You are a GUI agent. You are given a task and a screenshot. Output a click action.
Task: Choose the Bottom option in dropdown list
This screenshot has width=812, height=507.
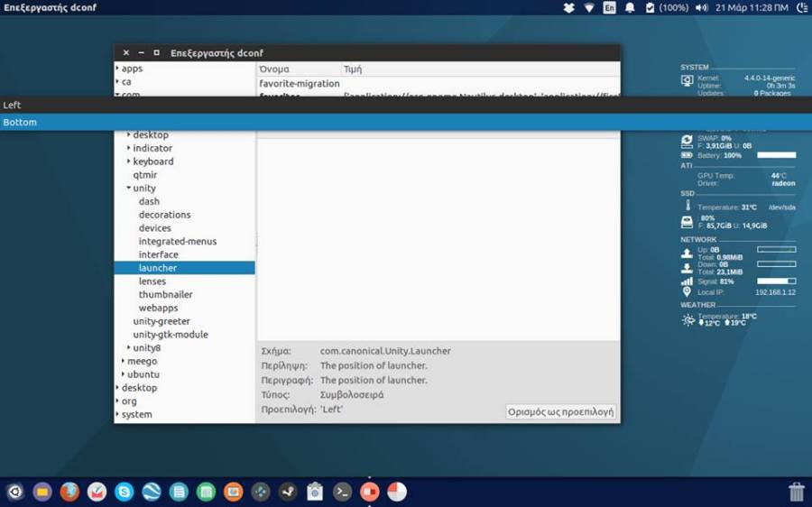(406, 122)
